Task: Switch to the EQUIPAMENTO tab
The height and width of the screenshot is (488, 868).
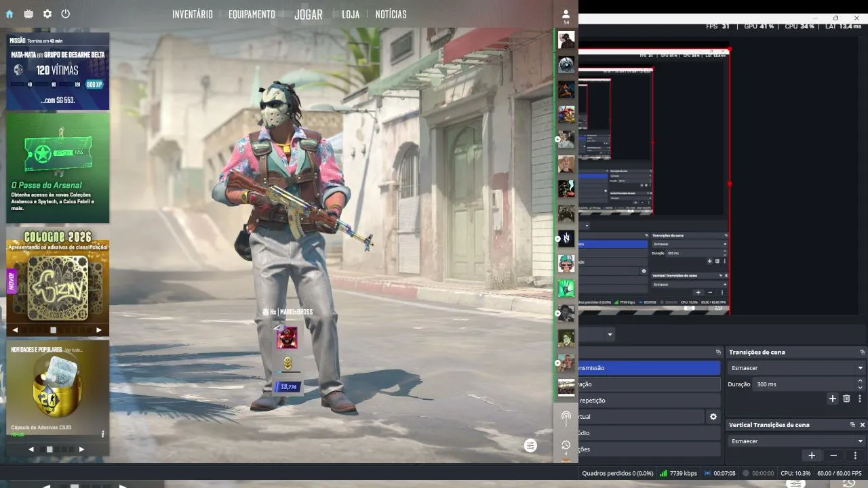Action: (252, 14)
